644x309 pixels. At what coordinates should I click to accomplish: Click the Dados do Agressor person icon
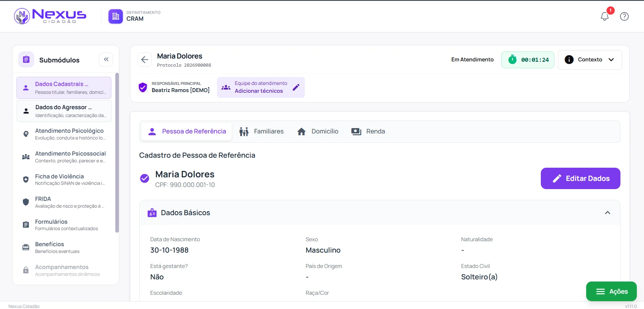(26, 111)
